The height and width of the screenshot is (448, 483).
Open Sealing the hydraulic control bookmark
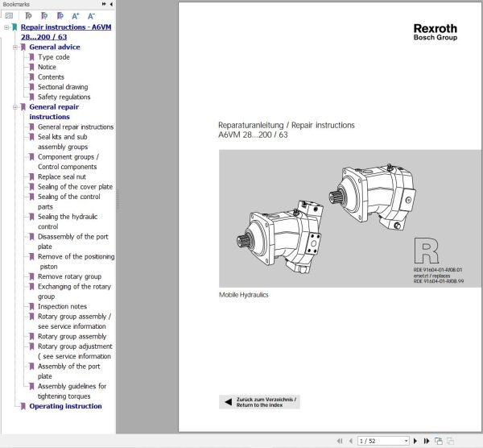pyautogui.click(x=68, y=222)
